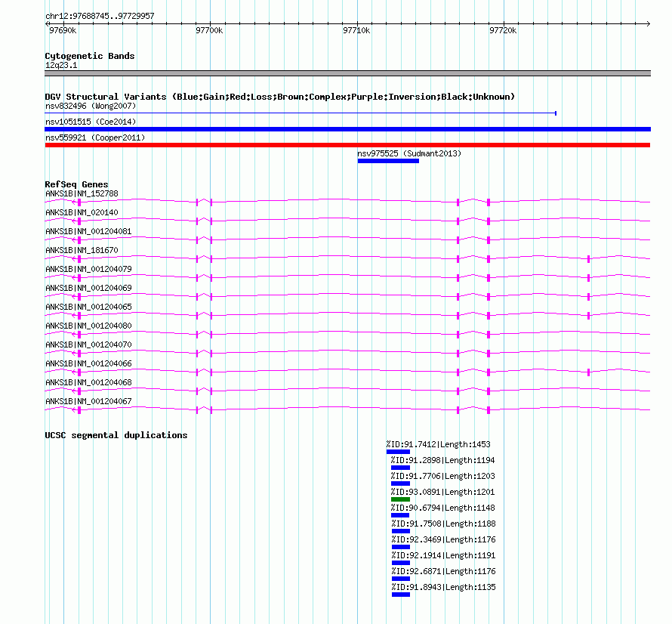
Task: Select the DGV Structural Variants track title
Action: (280, 97)
